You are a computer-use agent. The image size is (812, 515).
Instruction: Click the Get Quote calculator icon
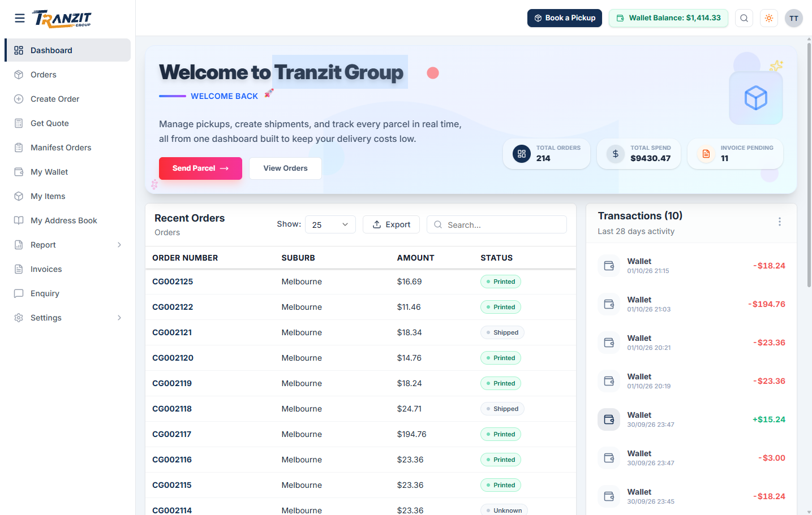tap(19, 123)
